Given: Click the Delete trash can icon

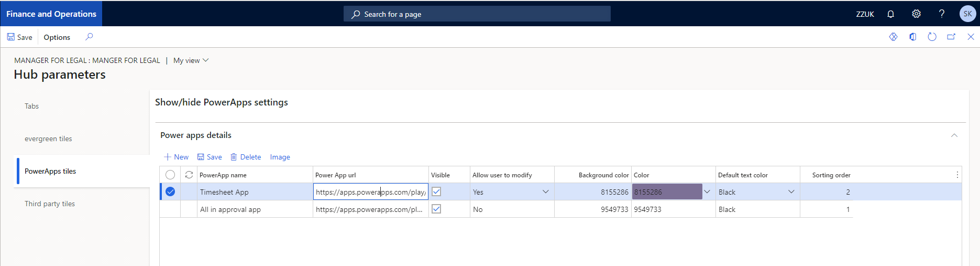Looking at the screenshot, I should [234, 157].
